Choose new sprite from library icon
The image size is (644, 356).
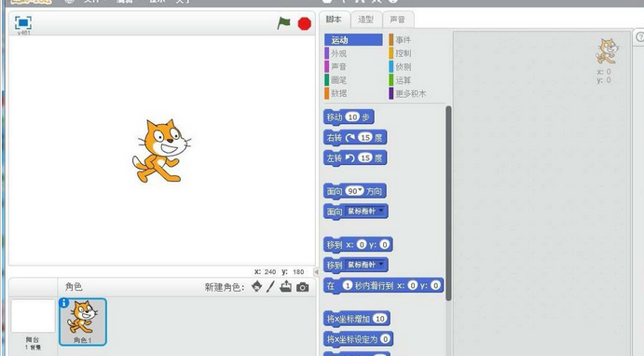[256, 286]
